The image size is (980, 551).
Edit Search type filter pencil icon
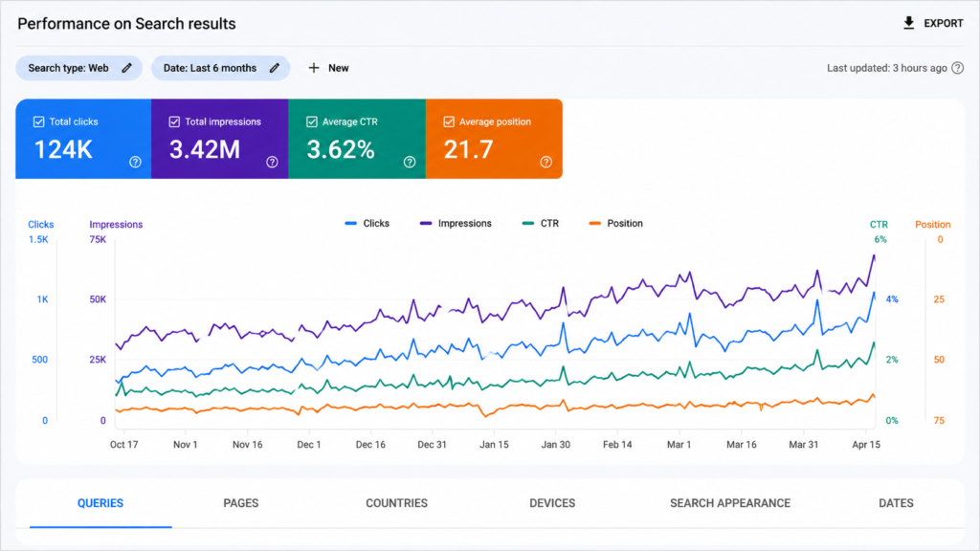(x=127, y=68)
